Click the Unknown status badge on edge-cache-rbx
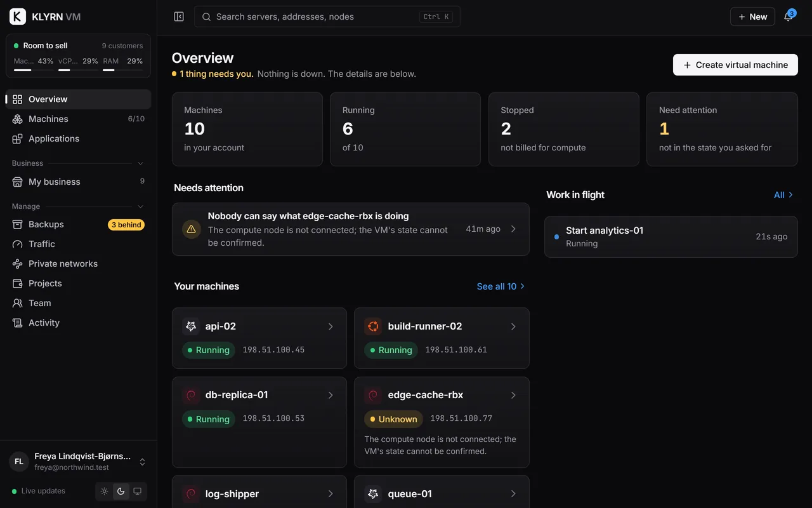Screen dimensions: 812x508 (393, 419)
